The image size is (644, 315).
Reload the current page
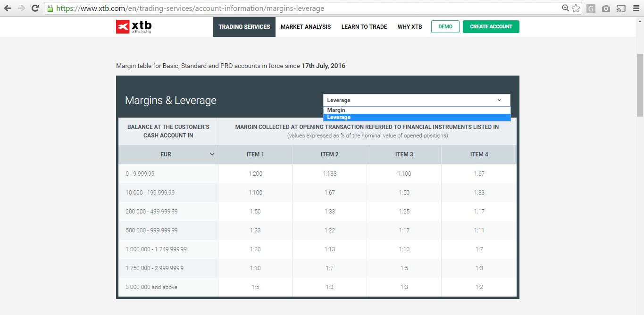(35, 9)
